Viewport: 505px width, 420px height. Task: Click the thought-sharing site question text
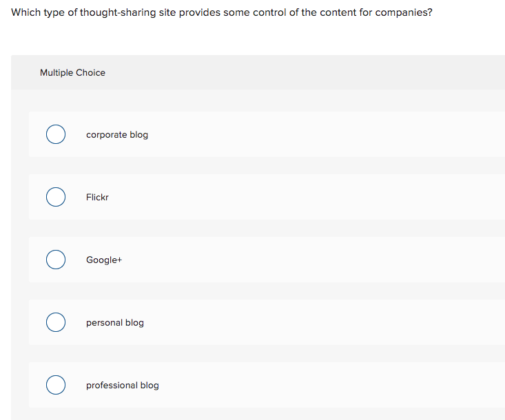[222, 12]
